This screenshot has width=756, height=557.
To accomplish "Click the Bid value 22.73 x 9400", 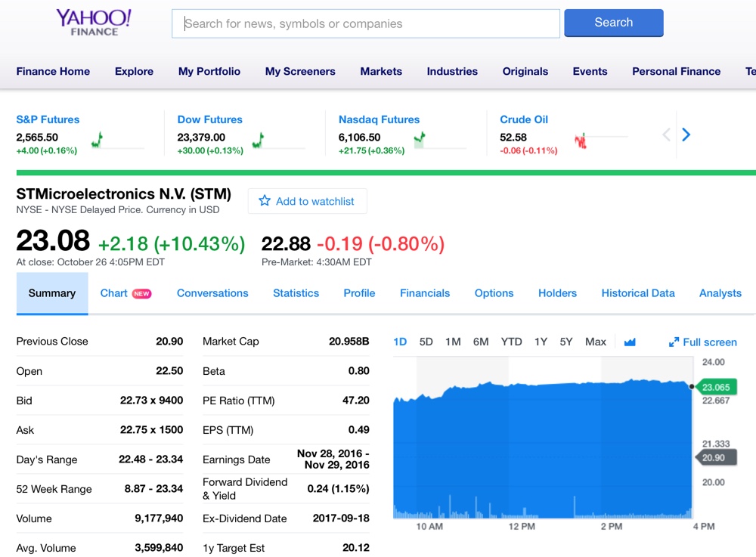I will click(x=151, y=401).
